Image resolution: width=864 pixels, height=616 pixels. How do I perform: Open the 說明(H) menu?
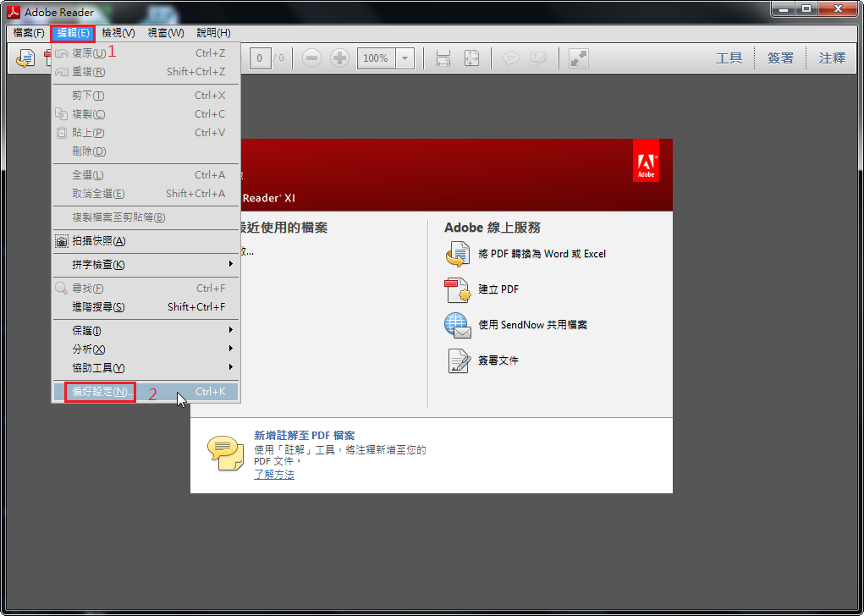coord(214,33)
